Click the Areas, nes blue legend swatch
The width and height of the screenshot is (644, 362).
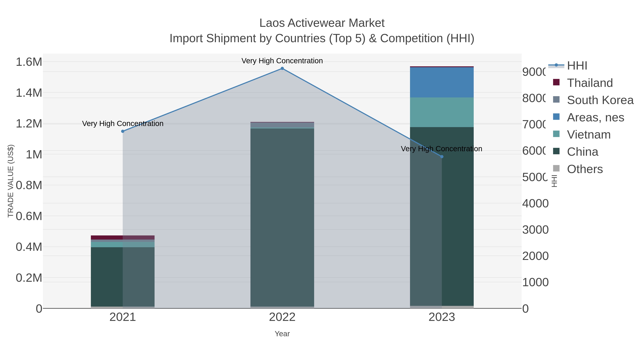click(x=556, y=117)
